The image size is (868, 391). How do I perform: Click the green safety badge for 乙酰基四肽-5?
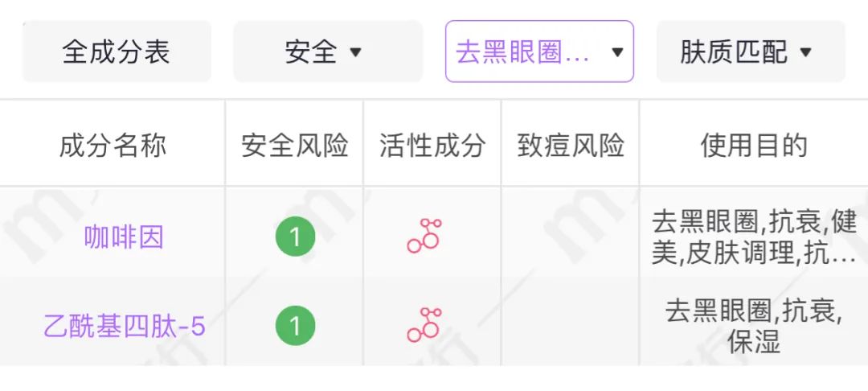295,326
